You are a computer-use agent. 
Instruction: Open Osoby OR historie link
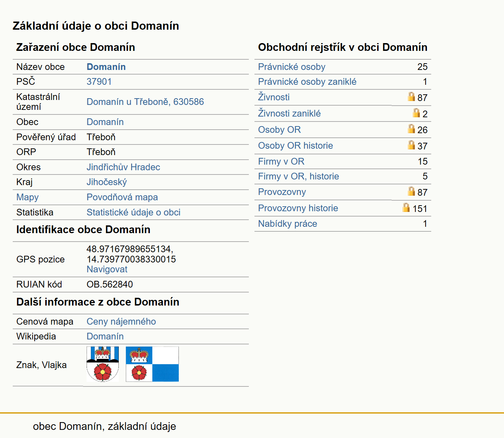295,146
